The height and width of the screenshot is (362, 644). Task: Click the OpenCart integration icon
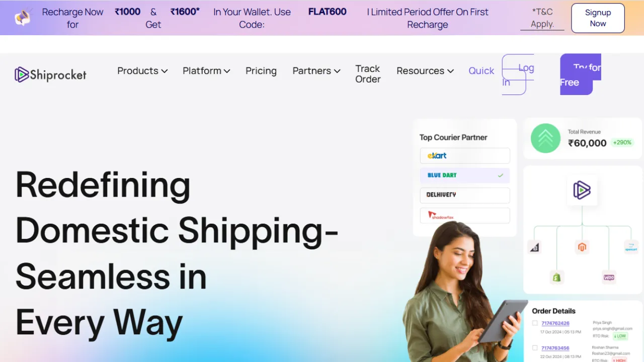pos(631,247)
